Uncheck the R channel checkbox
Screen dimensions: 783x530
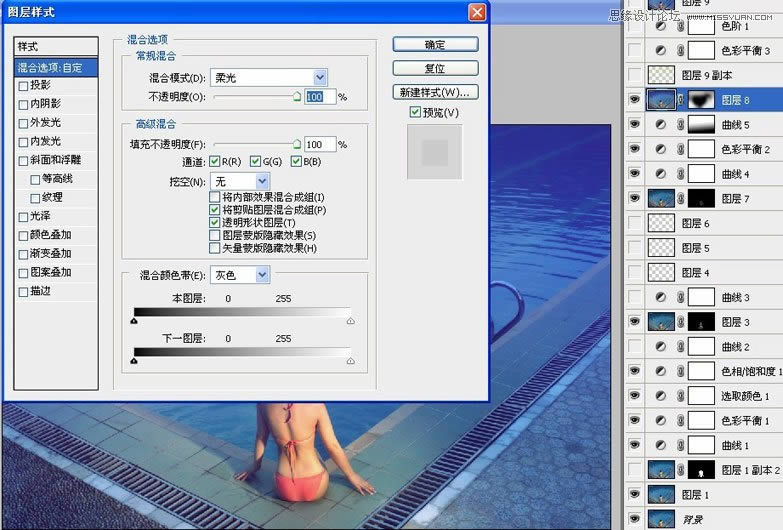coord(214,162)
